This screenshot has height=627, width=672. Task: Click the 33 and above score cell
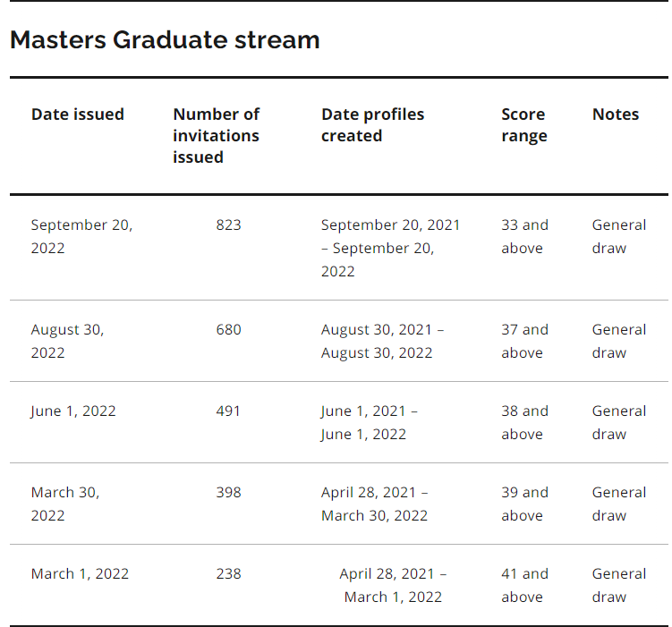524,236
